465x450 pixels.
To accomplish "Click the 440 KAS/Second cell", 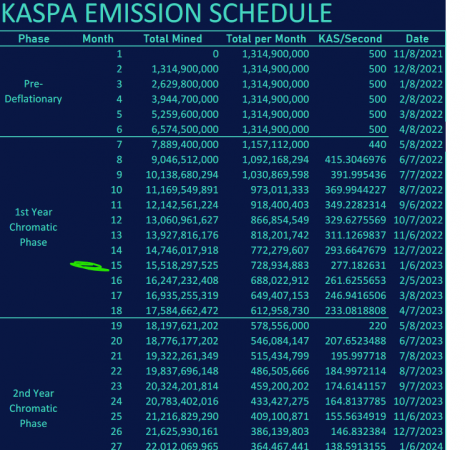I will [x=377, y=145].
